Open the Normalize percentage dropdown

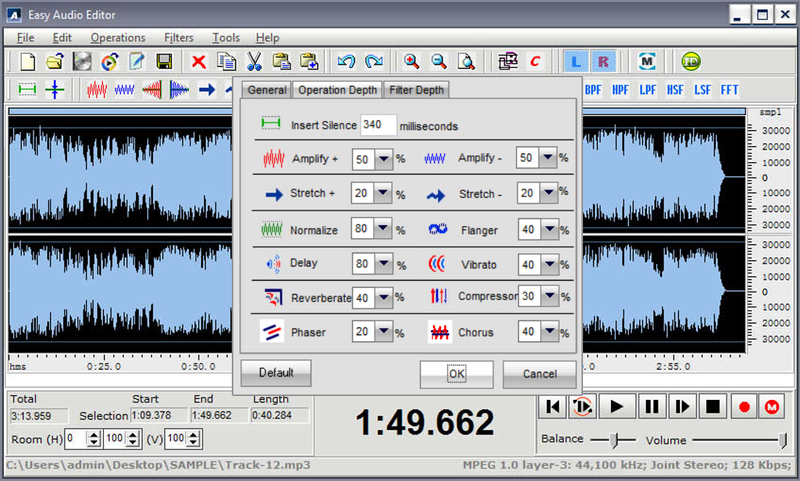(x=383, y=229)
